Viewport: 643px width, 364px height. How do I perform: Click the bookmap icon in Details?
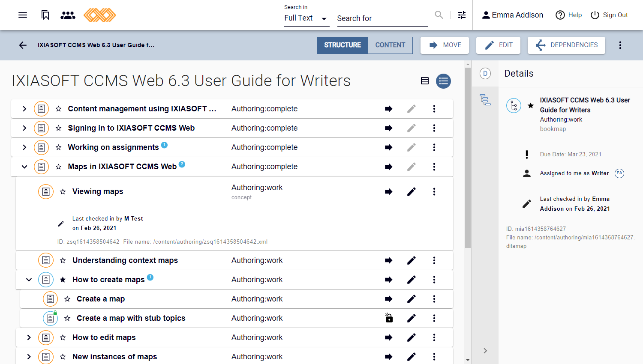coord(514,105)
